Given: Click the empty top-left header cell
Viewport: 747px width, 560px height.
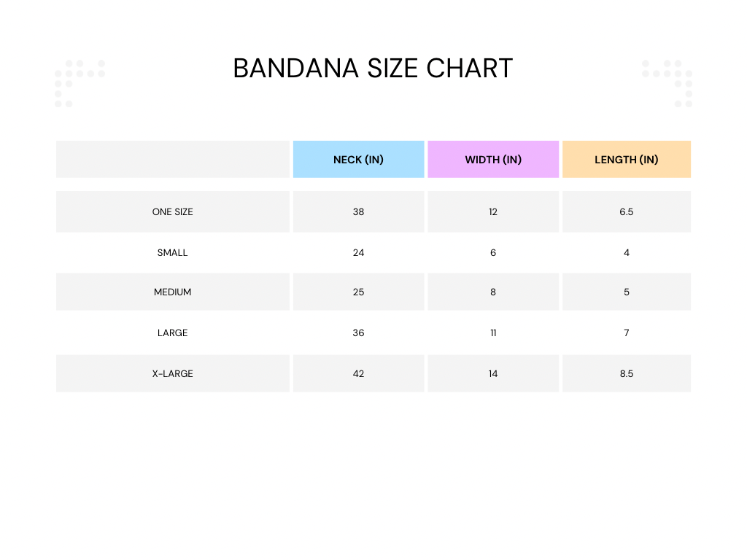Looking at the screenshot, I should point(173,160).
